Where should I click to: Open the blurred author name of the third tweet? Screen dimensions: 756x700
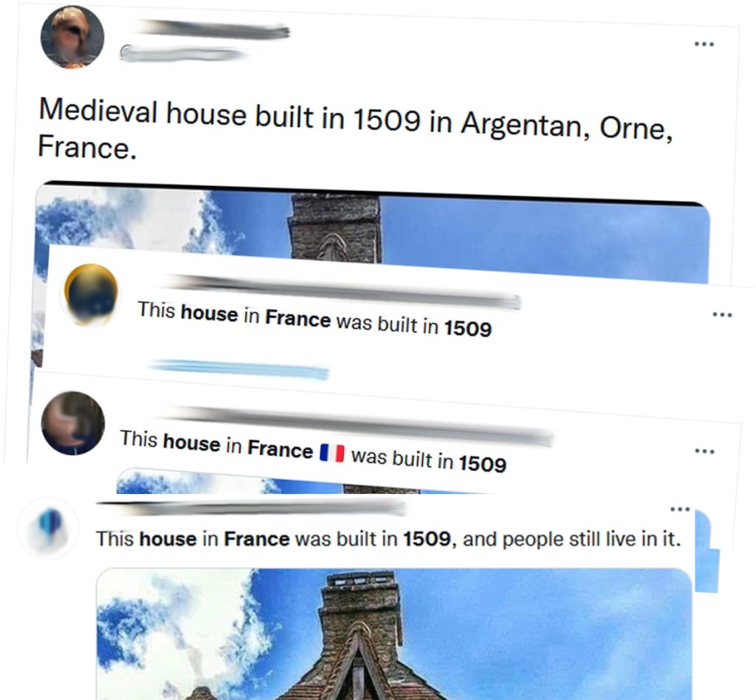[357, 424]
